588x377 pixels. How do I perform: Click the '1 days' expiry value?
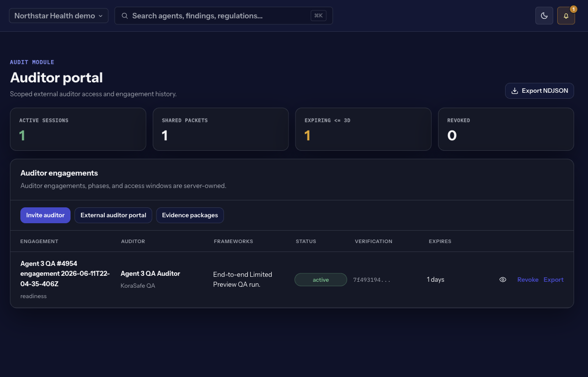(x=436, y=280)
